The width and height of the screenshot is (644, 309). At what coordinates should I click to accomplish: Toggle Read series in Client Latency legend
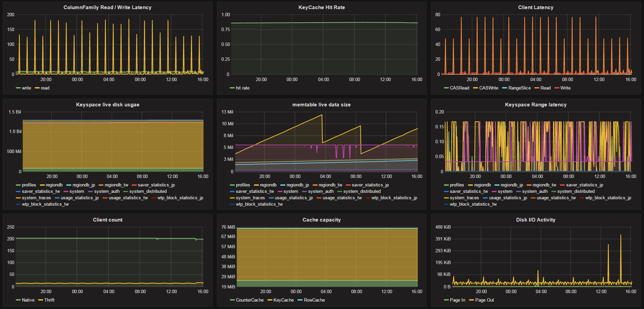coord(546,88)
